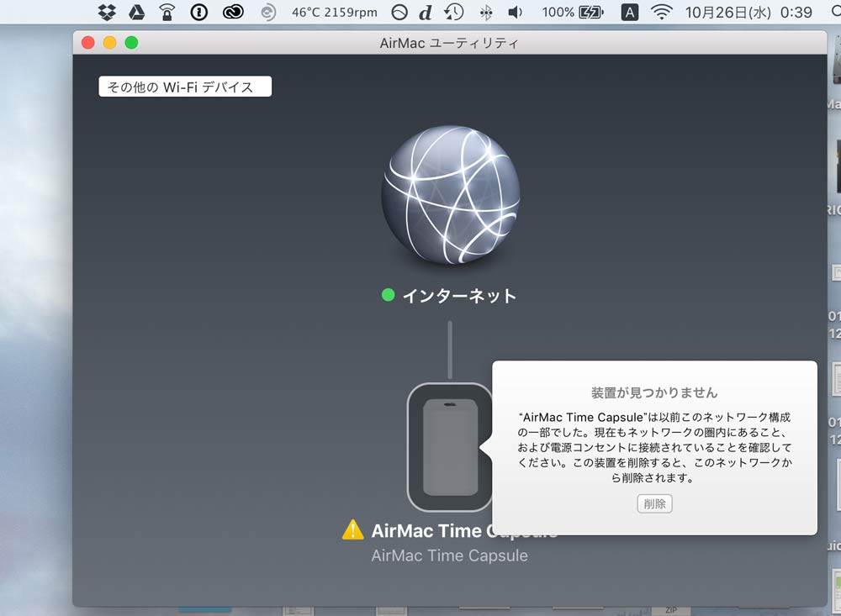Click the green Internet status indicator dot

pyautogui.click(x=388, y=294)
